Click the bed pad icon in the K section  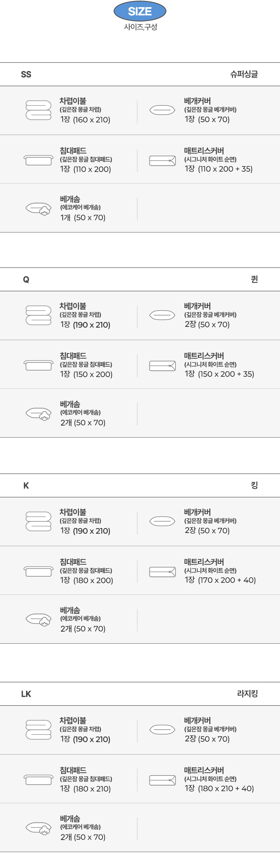click(38, 571)
